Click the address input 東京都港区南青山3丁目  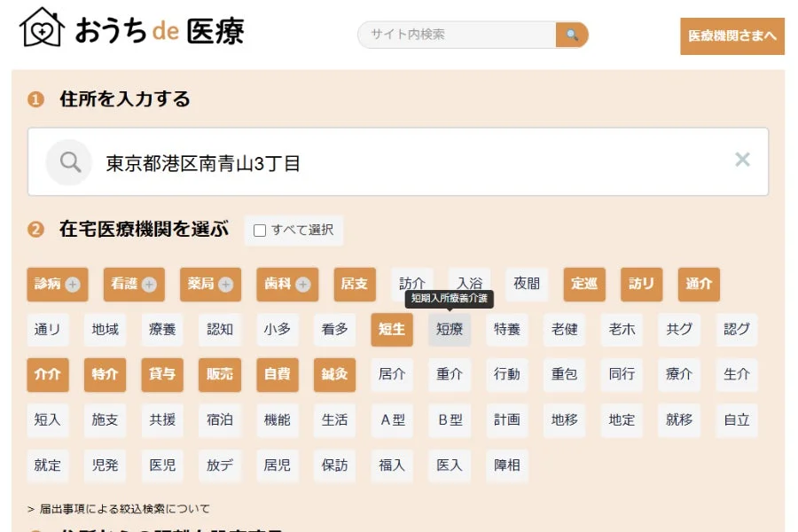pos(398,162)
